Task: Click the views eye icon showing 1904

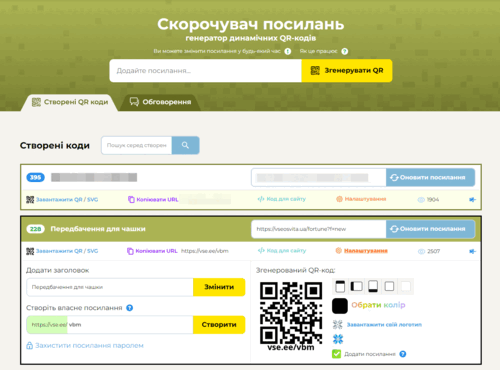Action: coord(421,200)
